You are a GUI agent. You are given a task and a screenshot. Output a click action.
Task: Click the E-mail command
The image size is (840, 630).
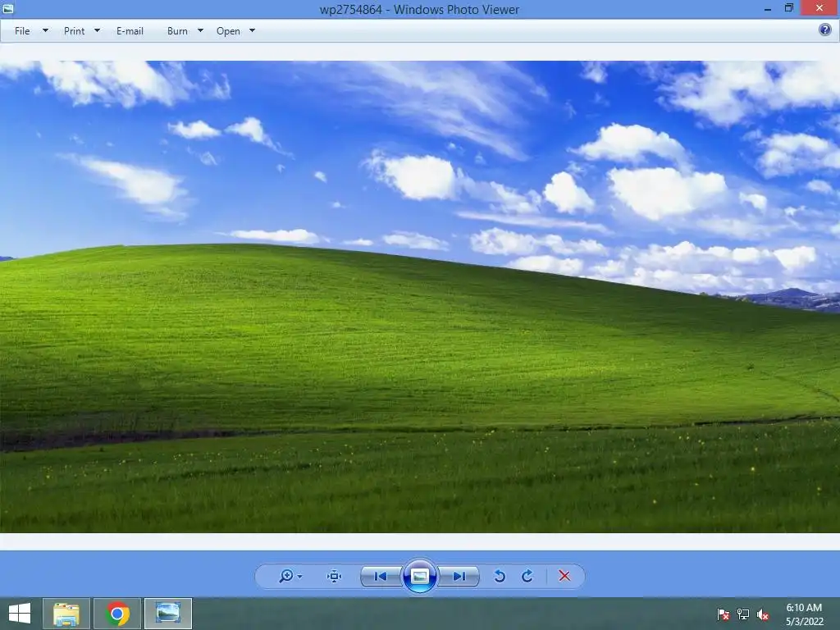[x=130, y=31]
